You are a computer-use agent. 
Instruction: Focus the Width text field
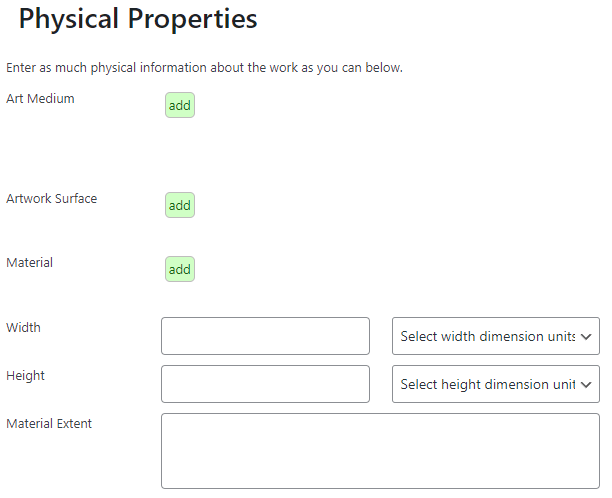(265, 336)
